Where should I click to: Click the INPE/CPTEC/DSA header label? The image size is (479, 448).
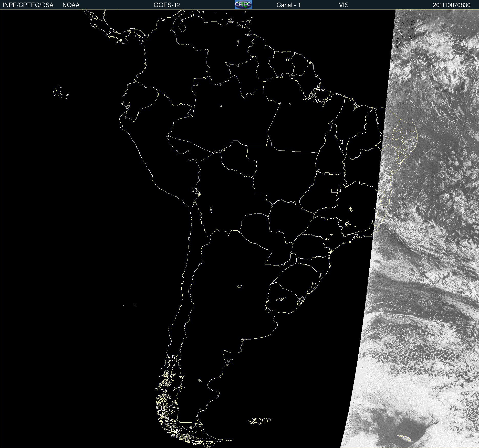[28, 5]
